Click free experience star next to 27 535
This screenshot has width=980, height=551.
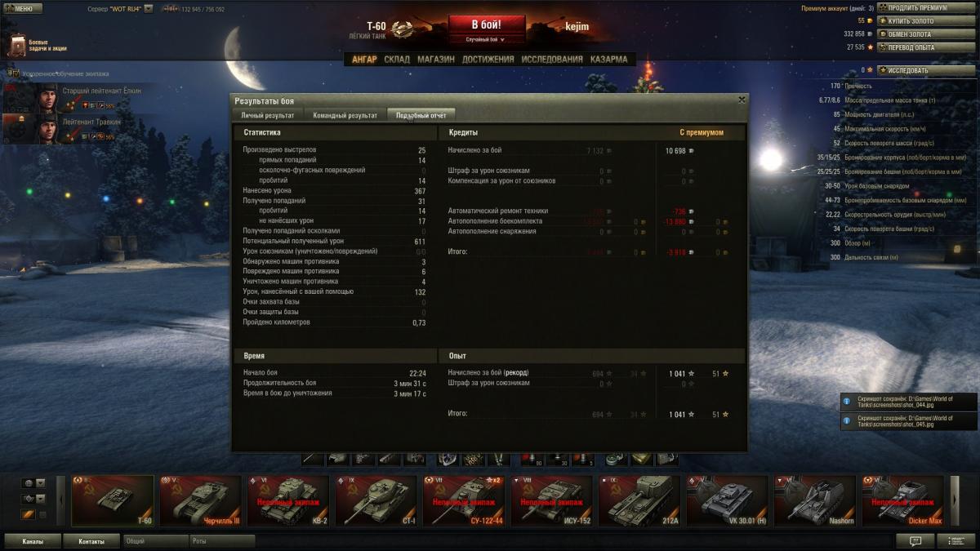871,47
